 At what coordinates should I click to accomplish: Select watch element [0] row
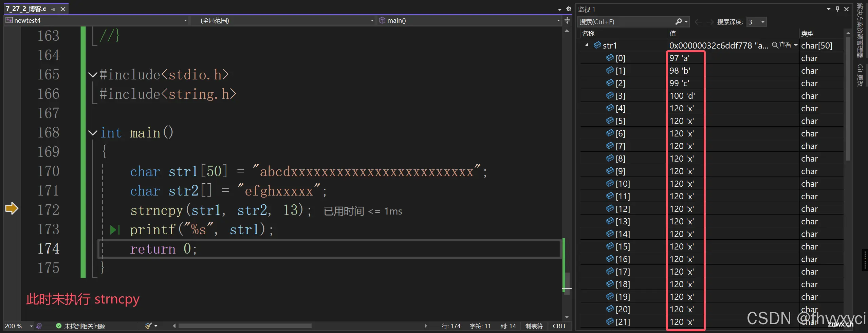click(712, 58)
